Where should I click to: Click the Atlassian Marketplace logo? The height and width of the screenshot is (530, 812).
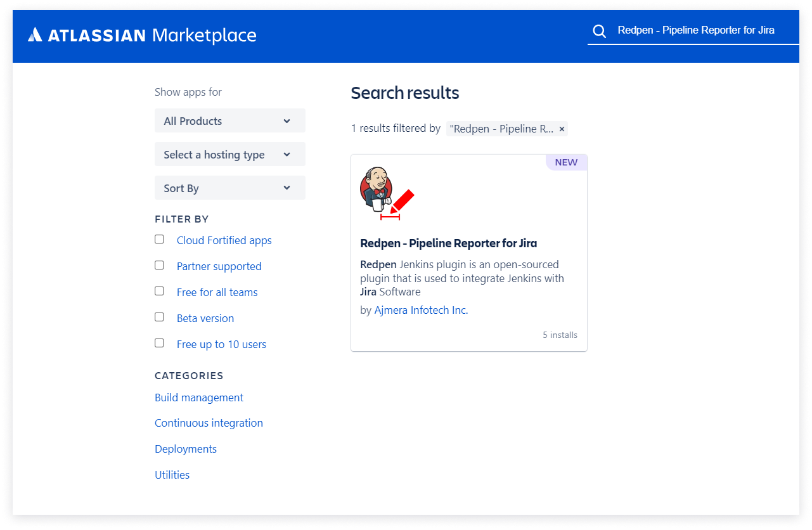[142, 35]
